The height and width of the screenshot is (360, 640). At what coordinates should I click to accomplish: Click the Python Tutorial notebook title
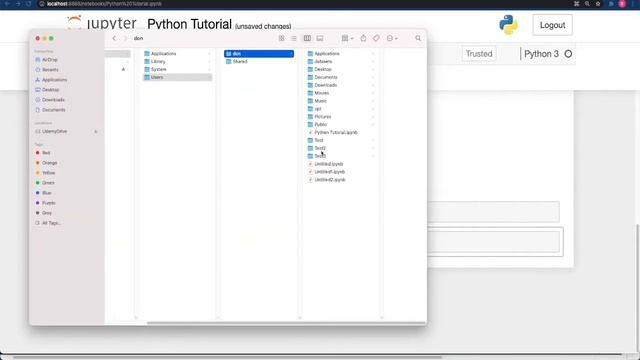tap(189, 24)
